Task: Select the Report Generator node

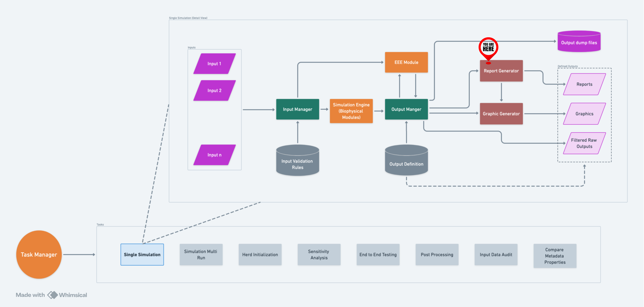Action: pos(501,71)
